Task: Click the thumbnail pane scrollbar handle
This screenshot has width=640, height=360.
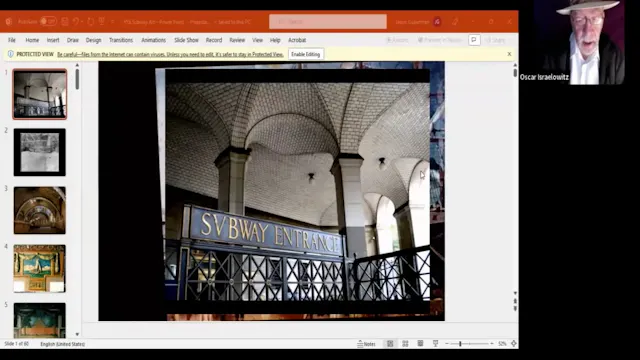Action: tap(77, 79)
